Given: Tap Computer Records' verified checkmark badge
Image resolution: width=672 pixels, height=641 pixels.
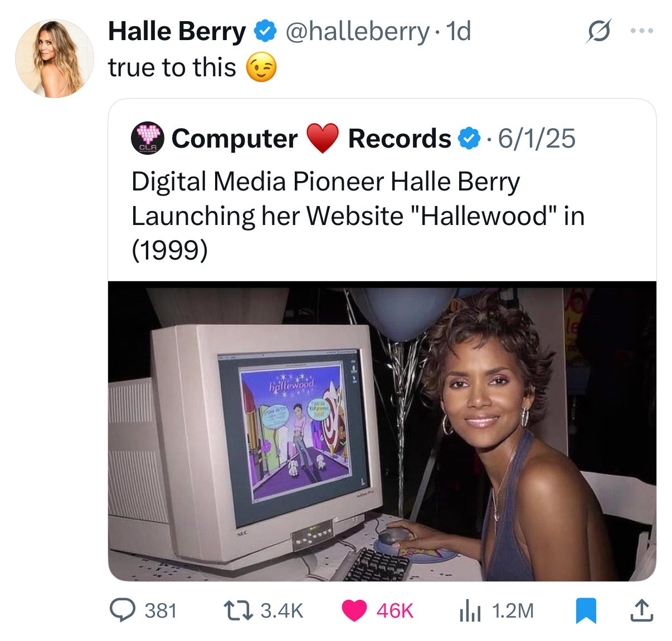Looking at the screenshot, I should [x=469, y=139].
